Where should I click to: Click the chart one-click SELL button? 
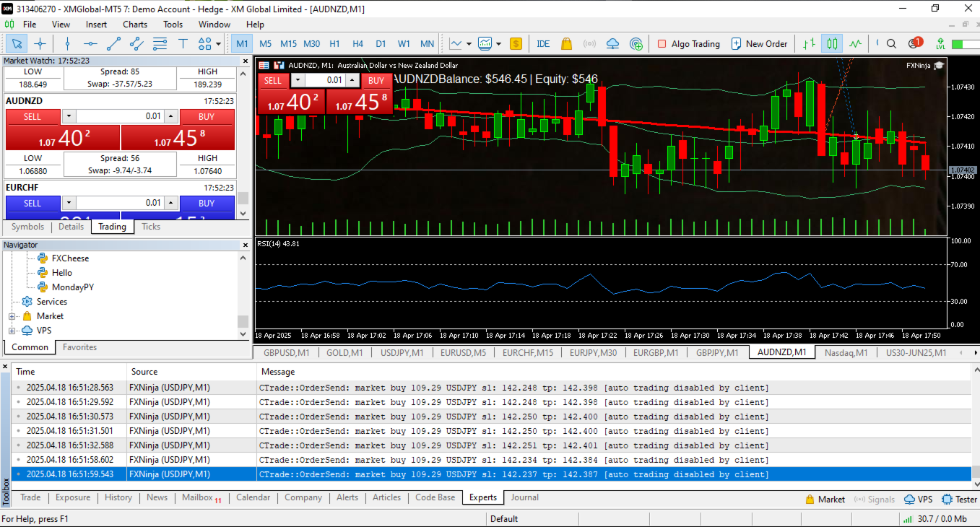[273, 80]
